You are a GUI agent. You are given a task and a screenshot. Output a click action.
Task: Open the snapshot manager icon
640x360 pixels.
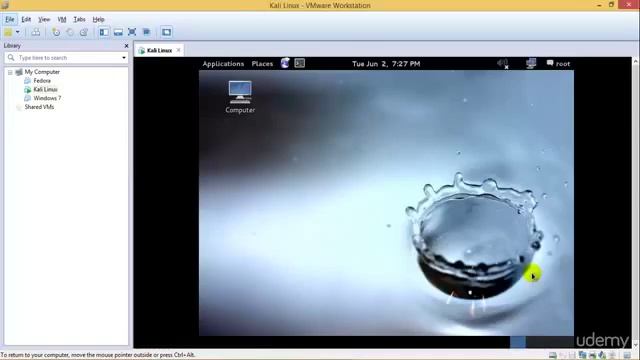84,32
